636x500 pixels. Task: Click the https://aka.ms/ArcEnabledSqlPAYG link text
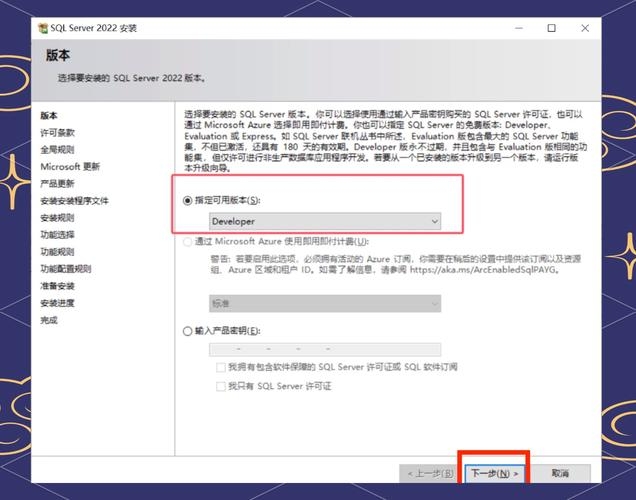(x=483, y=270)
